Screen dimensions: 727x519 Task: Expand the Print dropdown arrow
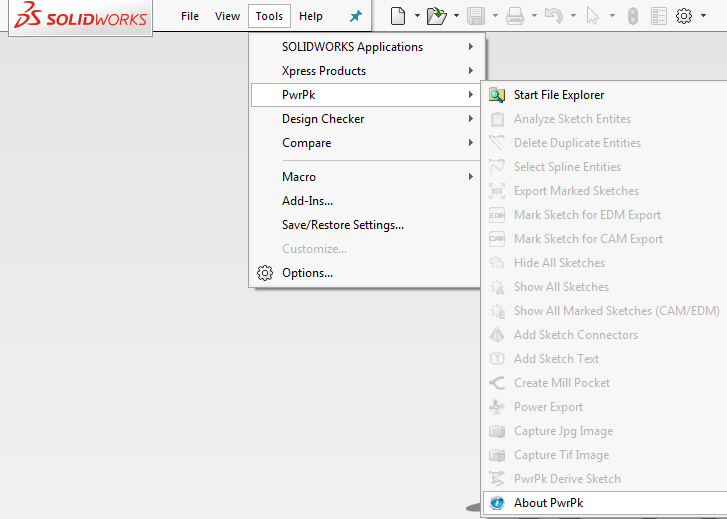[534, 16]
